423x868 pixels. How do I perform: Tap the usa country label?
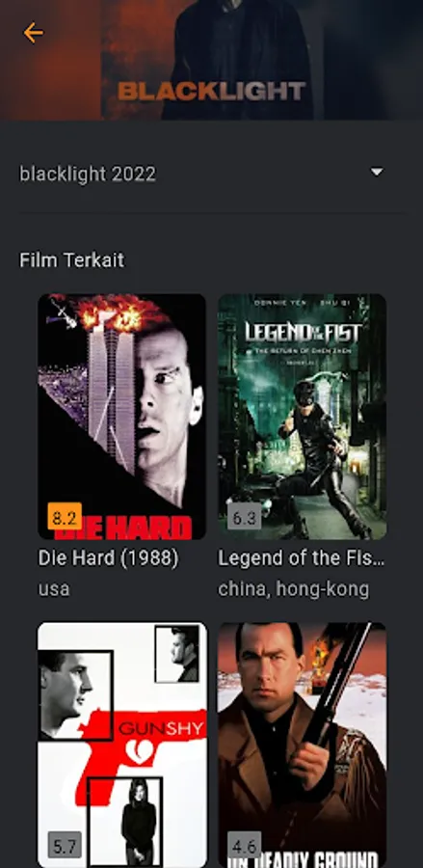pos(54,589)
